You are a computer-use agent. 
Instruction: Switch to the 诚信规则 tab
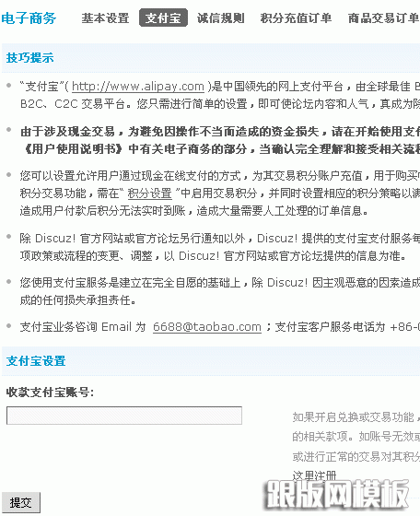point(221,18)
